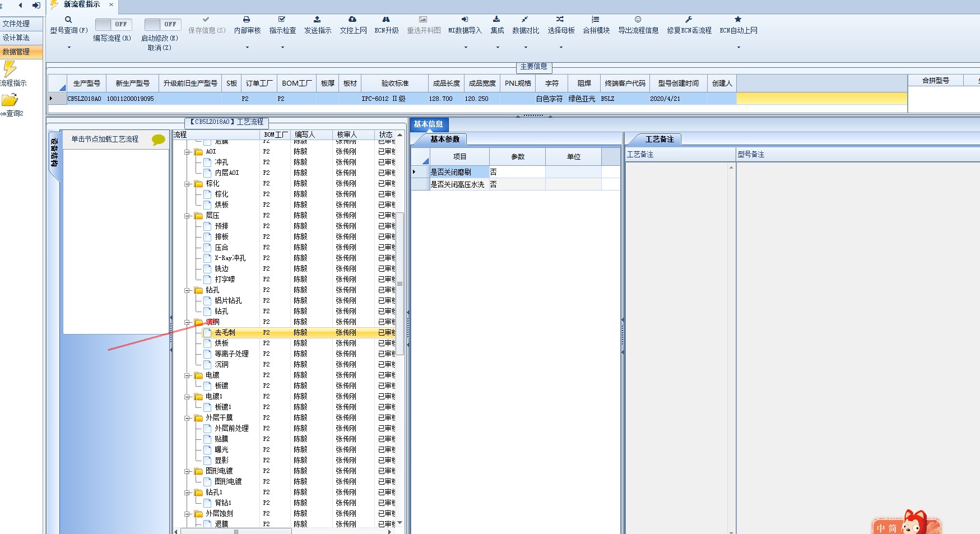Click the 保存信息 checkmark icon

pyautogui.click(x=206, y=20)
